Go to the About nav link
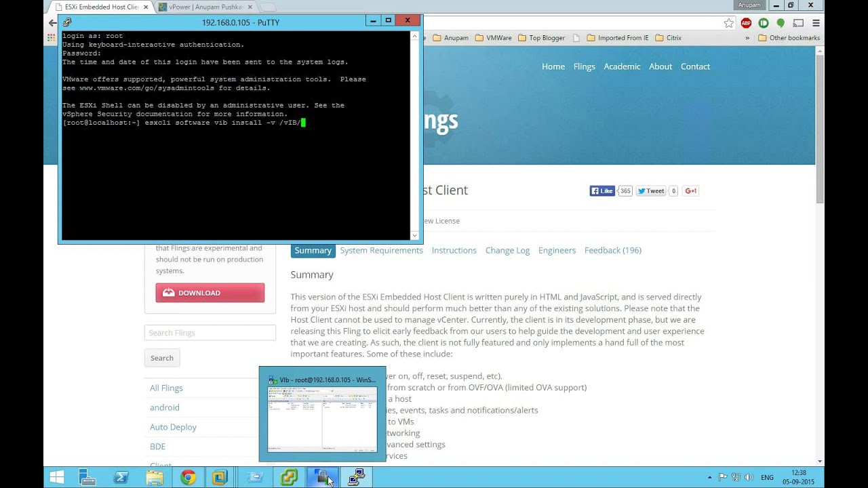Viewport: 868px width, 488px height. (660, 66)
